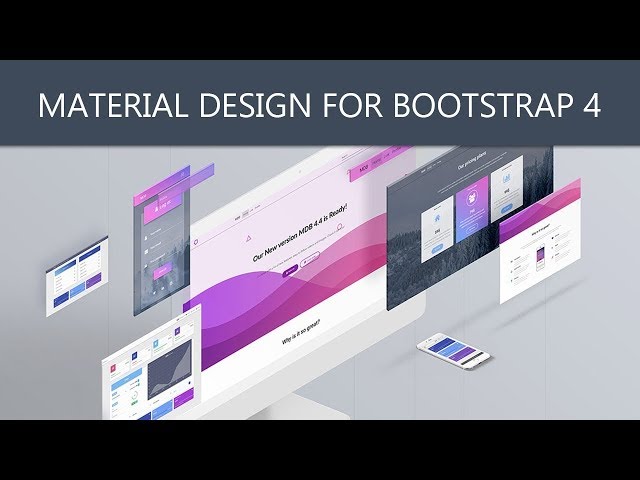Click the outlined pill button below the MDB headline
640x480 pixels.
310,260
